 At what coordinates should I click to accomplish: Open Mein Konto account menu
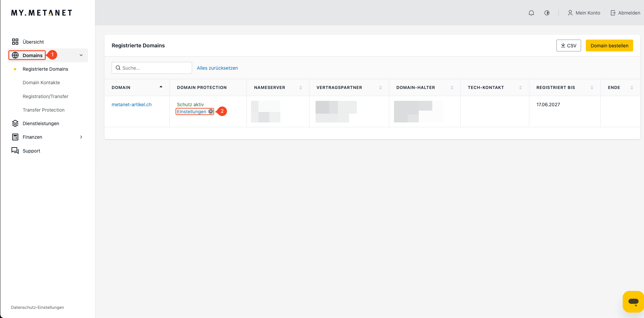click(584, 13)
